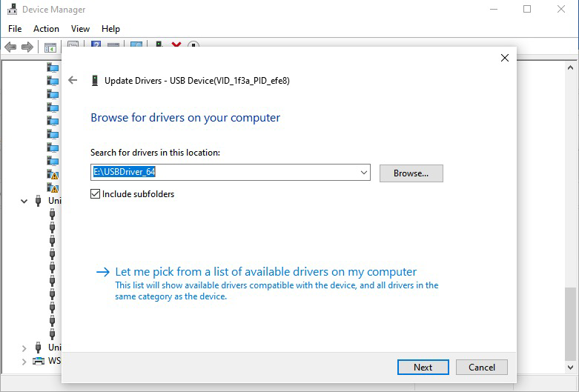Collapse the expanded Uni category chevron
Viewport: 579px width, 392px height.
coord(24,201)
